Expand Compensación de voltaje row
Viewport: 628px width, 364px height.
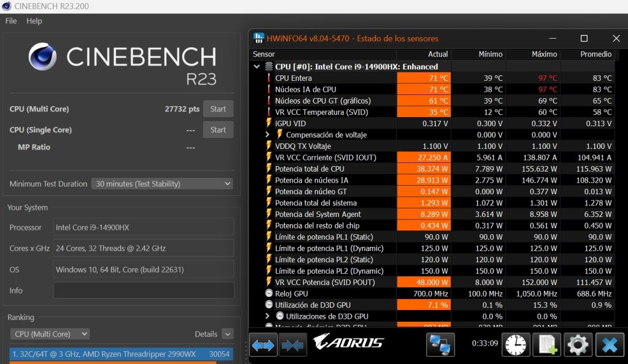pyautogui.click(x=267, y=135)
